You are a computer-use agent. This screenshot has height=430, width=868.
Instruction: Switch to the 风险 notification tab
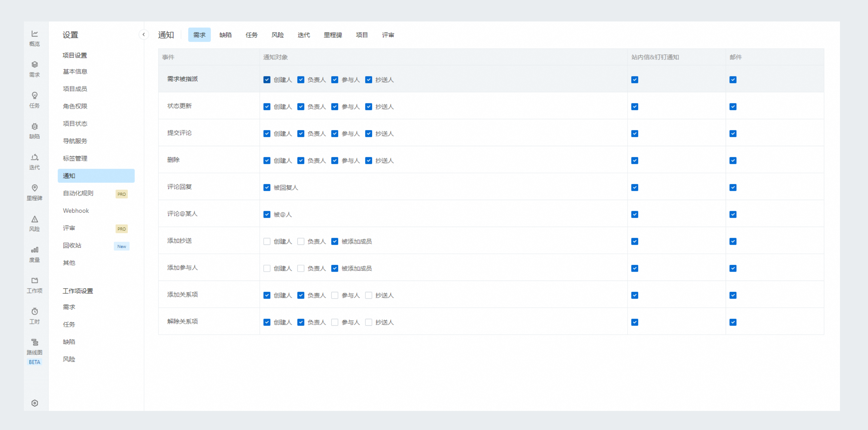coord(278,35)
